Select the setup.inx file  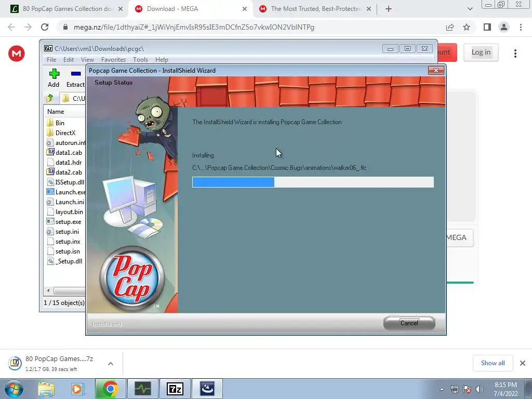(64, 241)
